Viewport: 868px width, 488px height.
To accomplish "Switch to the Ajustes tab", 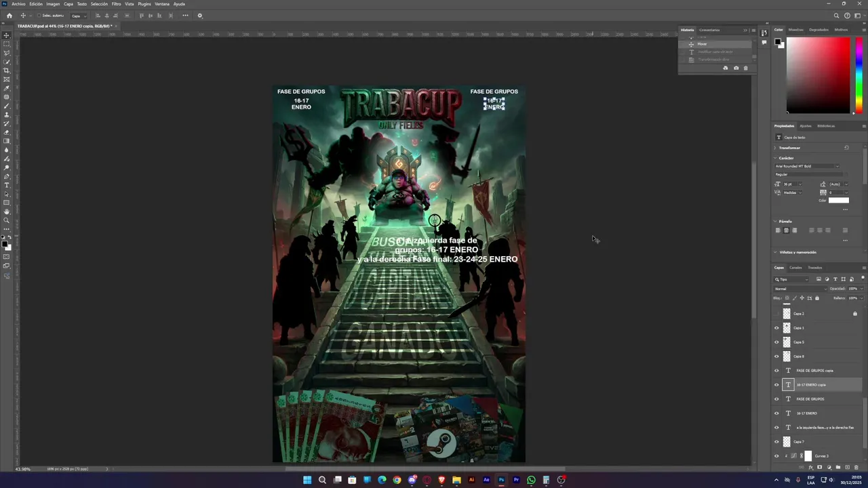I will click(806, 126).
